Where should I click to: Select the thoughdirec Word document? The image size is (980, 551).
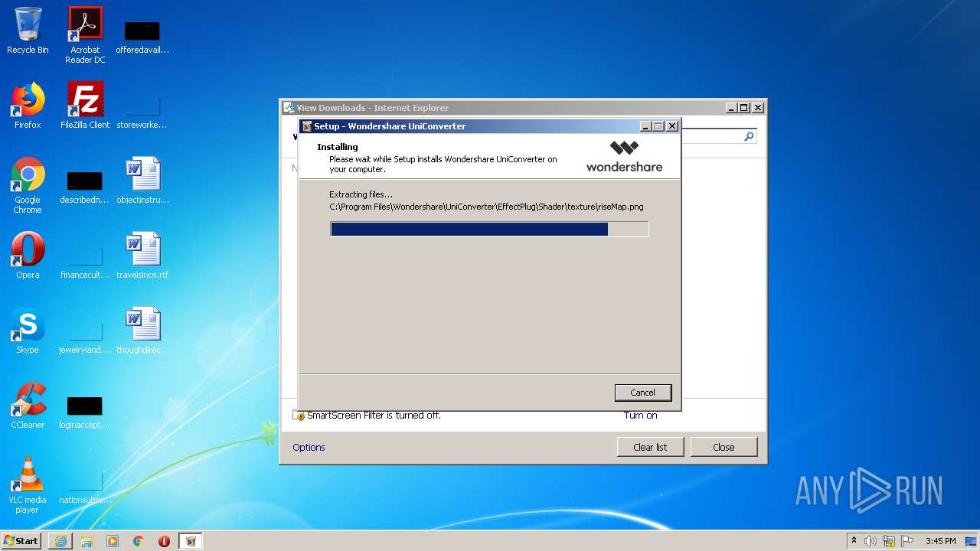[x=142, y=331]
